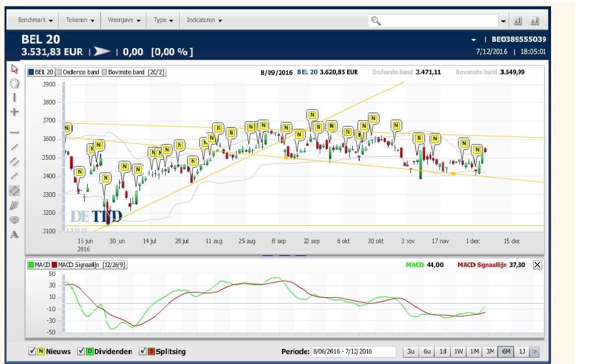Disable the Splitsing checkbox

[x=143, y=351]
